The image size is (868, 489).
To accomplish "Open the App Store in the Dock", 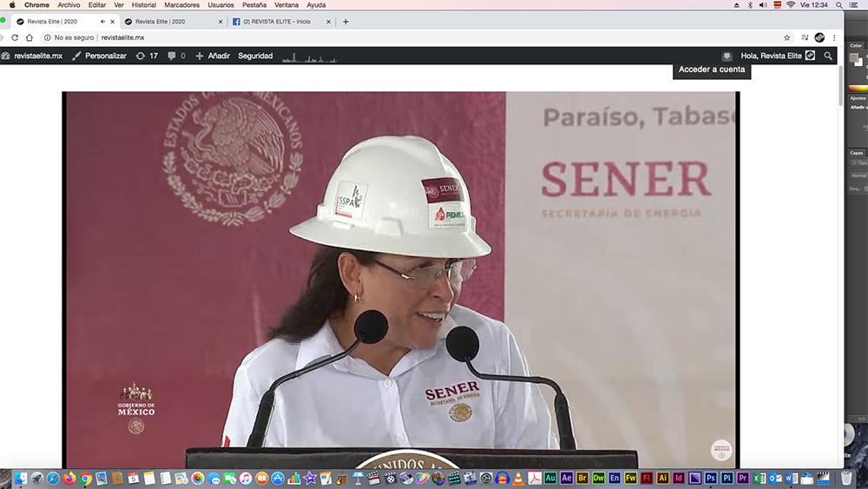I will pyautogui.click(x=278, y=478).
